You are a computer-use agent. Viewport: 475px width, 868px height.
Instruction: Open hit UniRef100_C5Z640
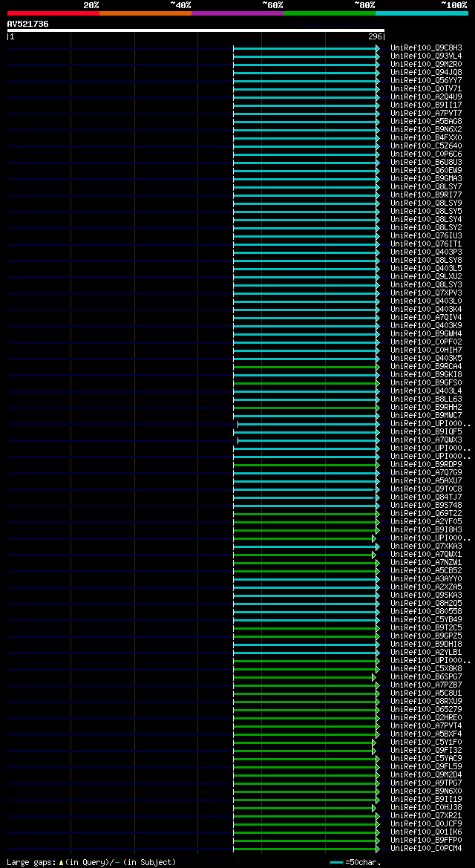coord(426,146)
